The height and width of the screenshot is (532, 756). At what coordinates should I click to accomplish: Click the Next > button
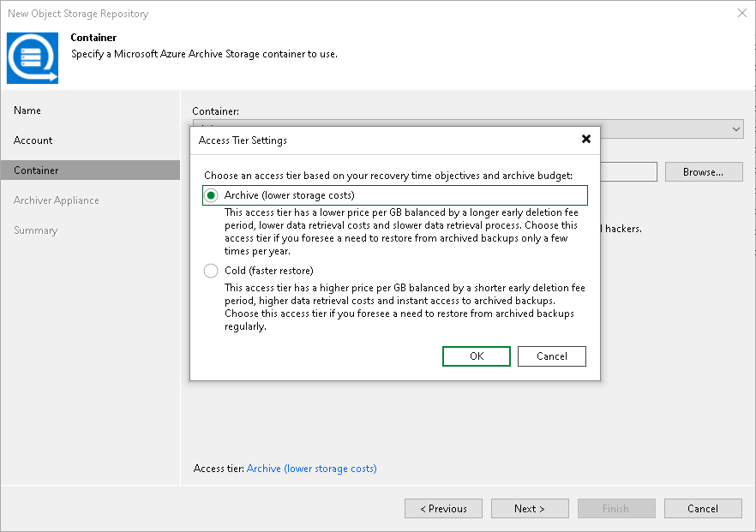click(x=530, y=508)
